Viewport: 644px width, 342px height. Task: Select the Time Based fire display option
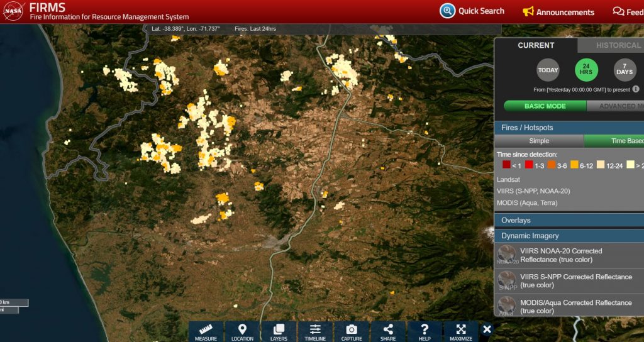click(614, 141)
